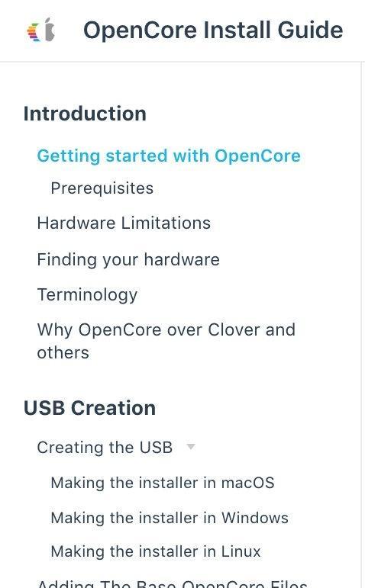Screen dimensions: 365x588
Task: Open Making the installer in Windows
Action: 170,518
